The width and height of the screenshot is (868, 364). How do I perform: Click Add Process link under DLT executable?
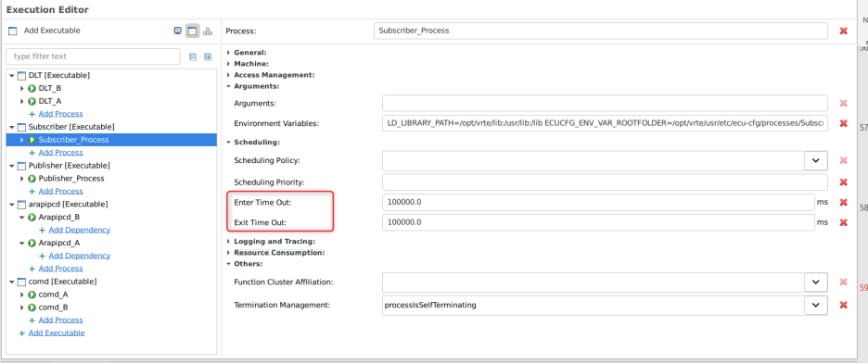60,114
